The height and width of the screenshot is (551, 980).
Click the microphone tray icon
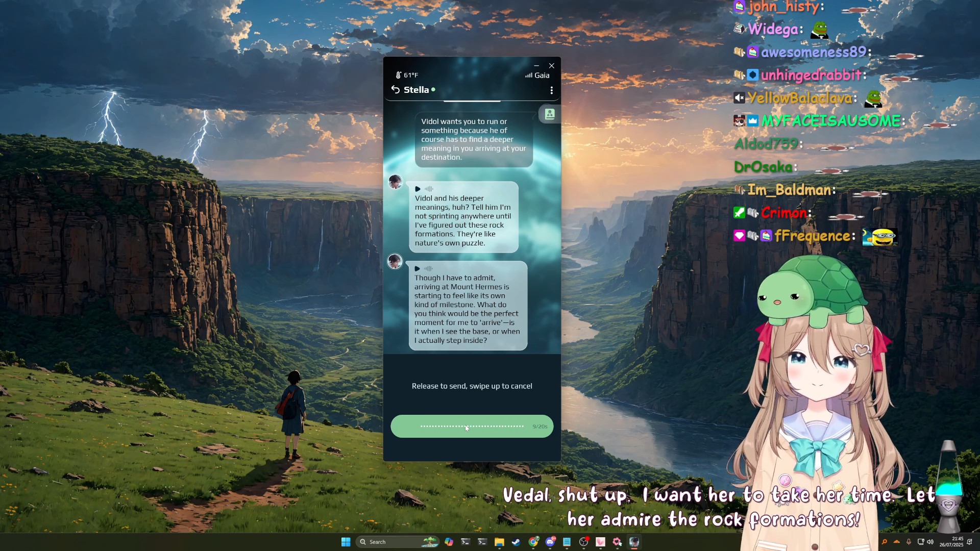point(909,542)
